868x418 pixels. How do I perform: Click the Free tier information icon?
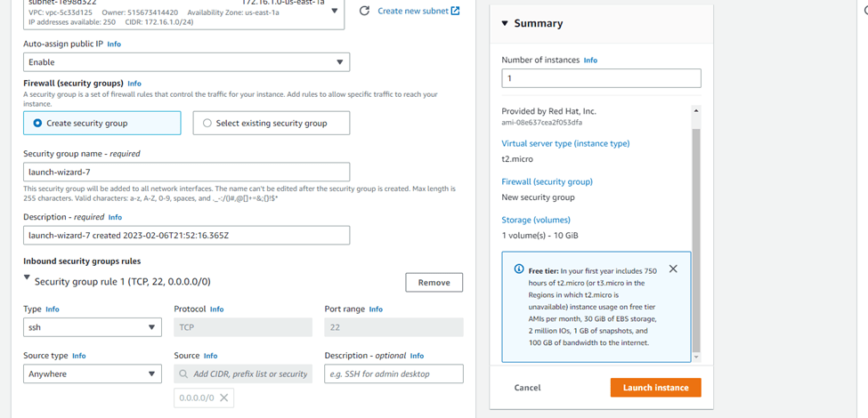click(519, 269)
